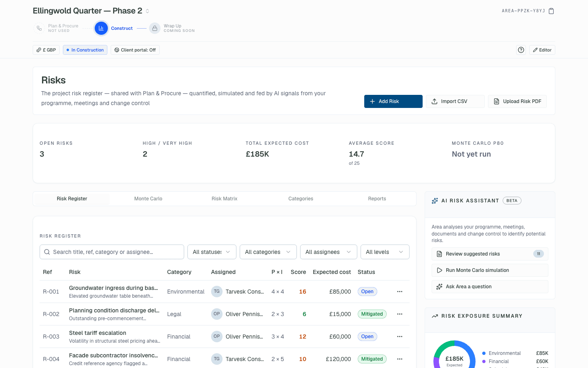Open row actions menu for R-002
The width and height of the screenshot is (588, 368).
point(400,314)
